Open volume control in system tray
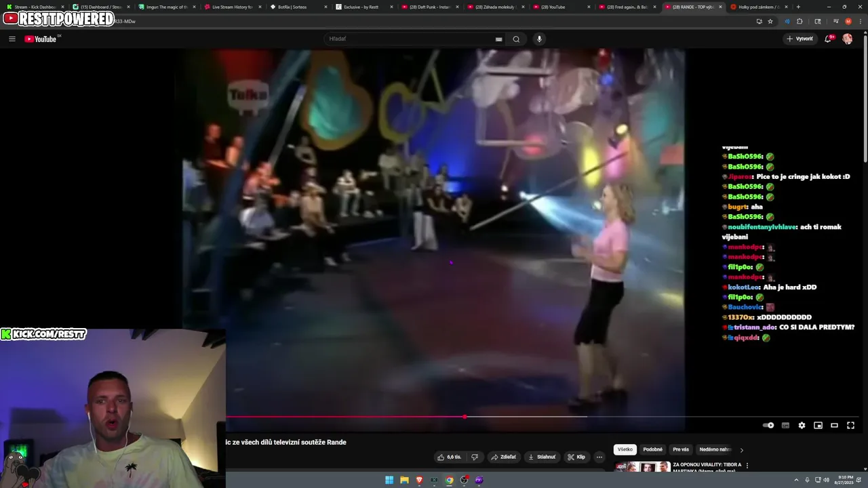 click(827, 480)
